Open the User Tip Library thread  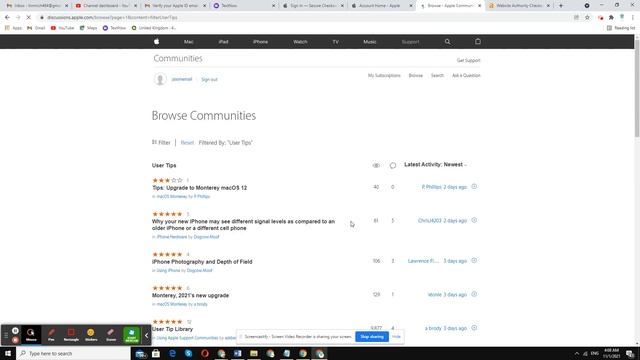pos(172,329)
